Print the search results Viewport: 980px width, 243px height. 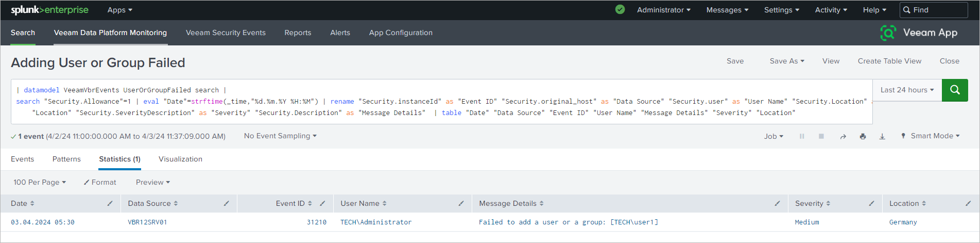point(863,137)
